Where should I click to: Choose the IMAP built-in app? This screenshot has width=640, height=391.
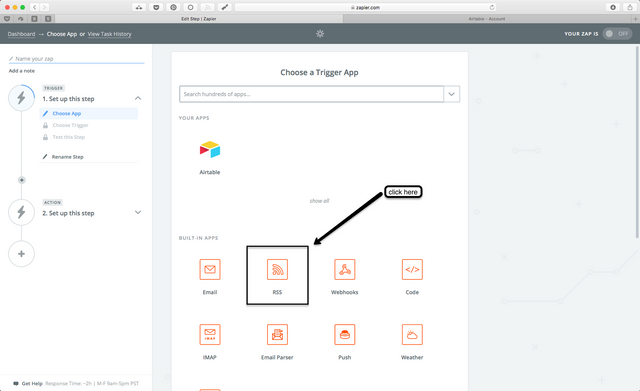tap(210, 334)
